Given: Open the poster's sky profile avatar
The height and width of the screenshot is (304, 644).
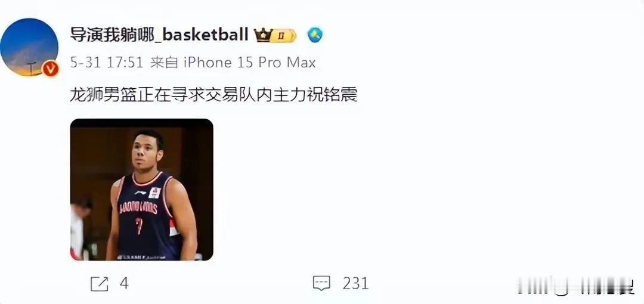Looking at the screenshot, I should click(x=29, y=47).
